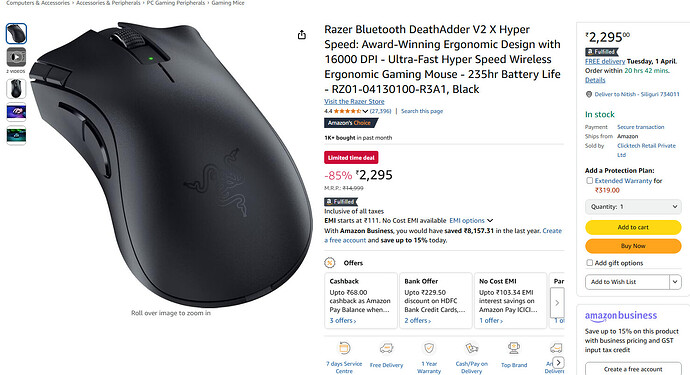Expand the Add to Wish List arrow
The height and width of the screenshot is (375, 690).
coord(675,282)
